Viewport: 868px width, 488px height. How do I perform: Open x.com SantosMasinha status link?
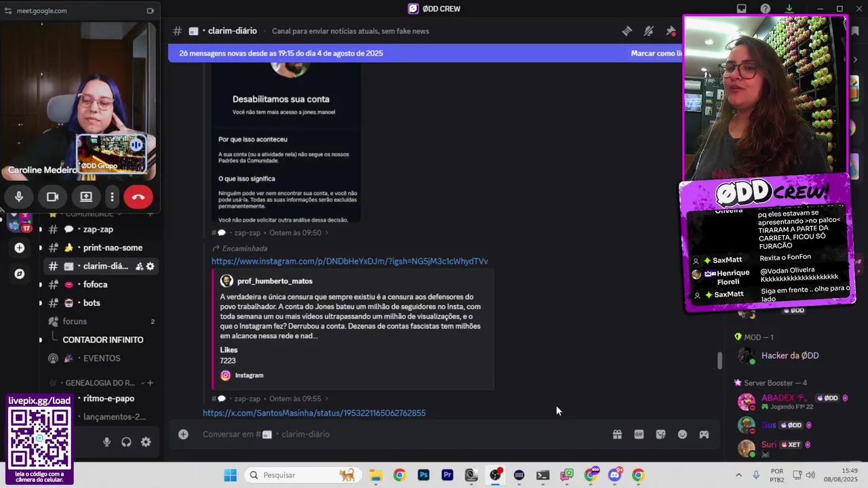pyautogui.click(x=314, y=413)
